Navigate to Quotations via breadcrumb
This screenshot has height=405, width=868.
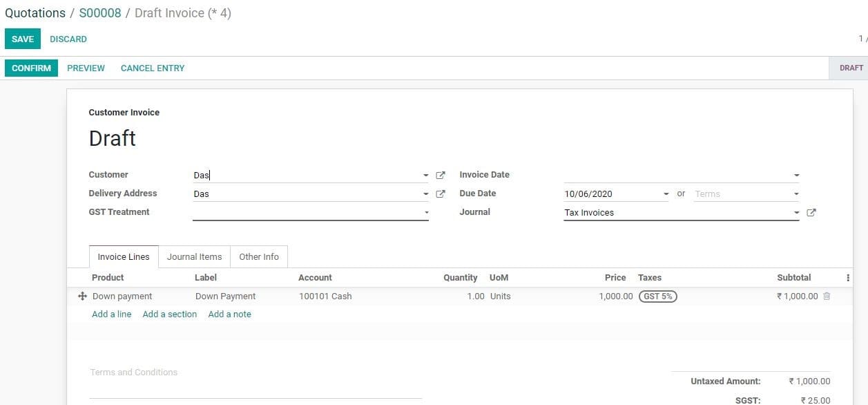[x=35, y=12]
